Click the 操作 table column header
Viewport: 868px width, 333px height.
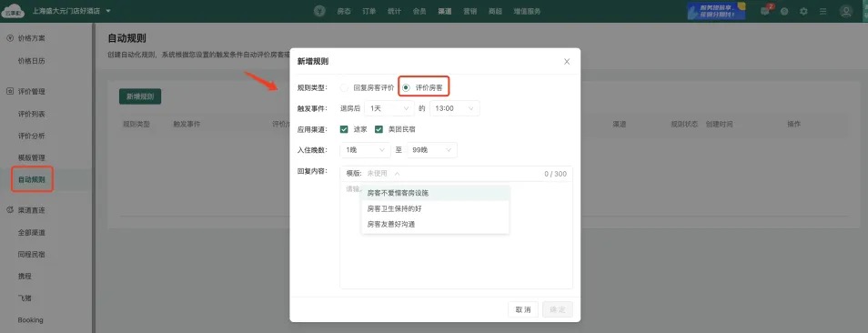click(x=793, y=125)
